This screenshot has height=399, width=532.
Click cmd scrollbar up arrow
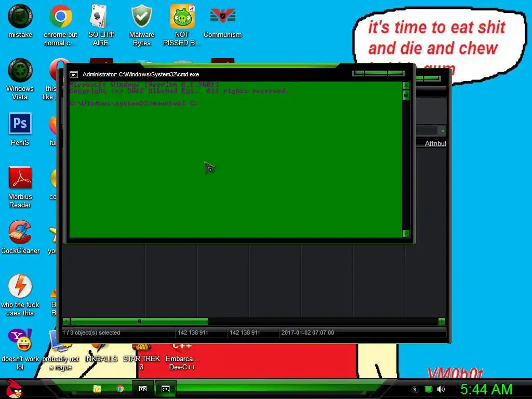pos(406,86)
